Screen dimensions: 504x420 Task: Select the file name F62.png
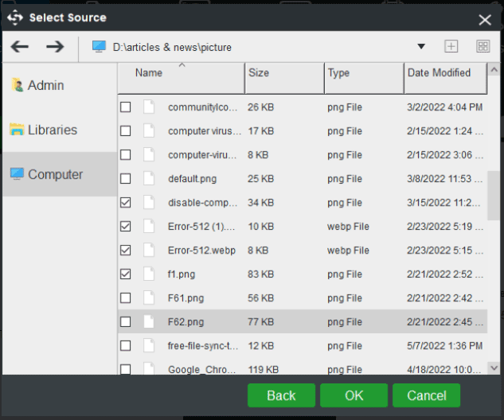pyautogui.click(x=186, y=321)
